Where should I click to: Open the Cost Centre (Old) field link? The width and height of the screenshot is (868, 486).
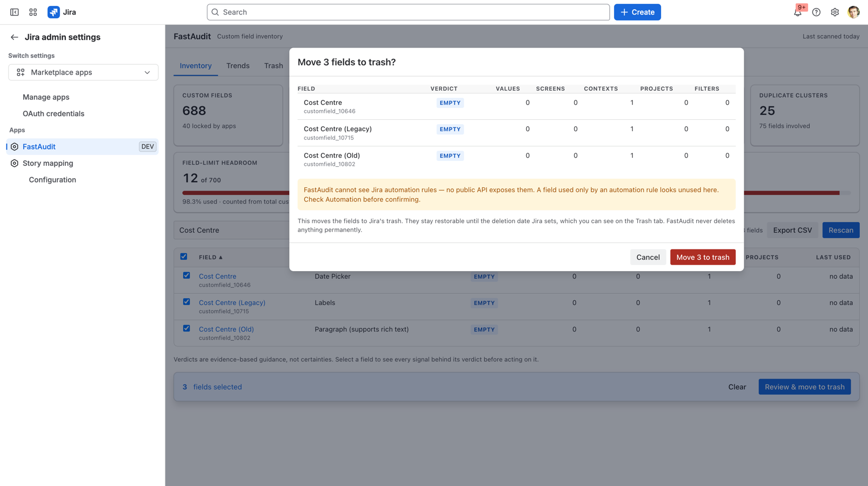(x=226, y=329)
